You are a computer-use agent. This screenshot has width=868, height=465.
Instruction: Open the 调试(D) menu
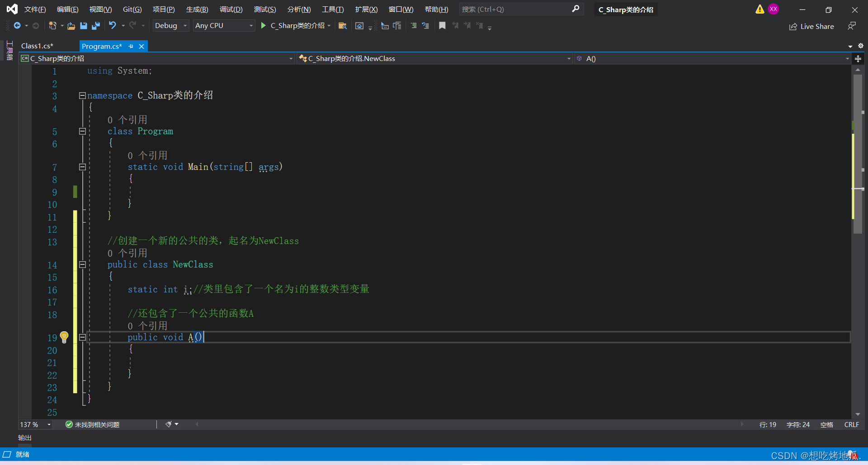coord(231,9)
